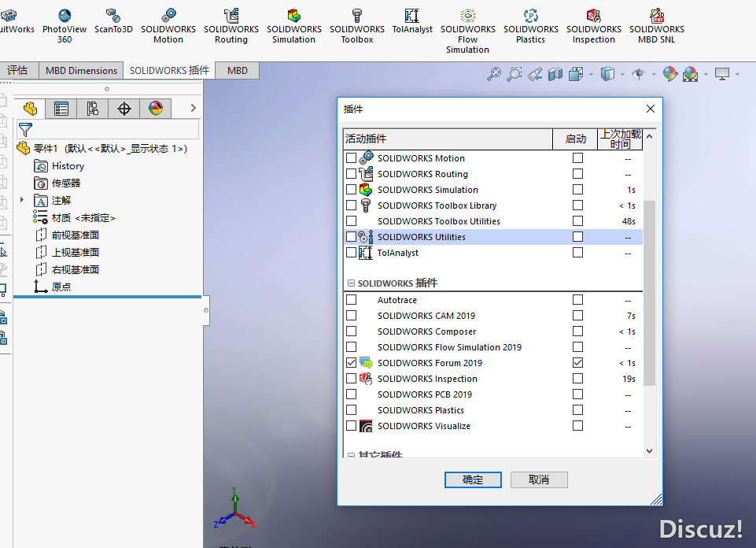Click the filter funnel icon in tree
Image resolution: width=756 pixels, height=548 pixels.
(x=25, y=130)
